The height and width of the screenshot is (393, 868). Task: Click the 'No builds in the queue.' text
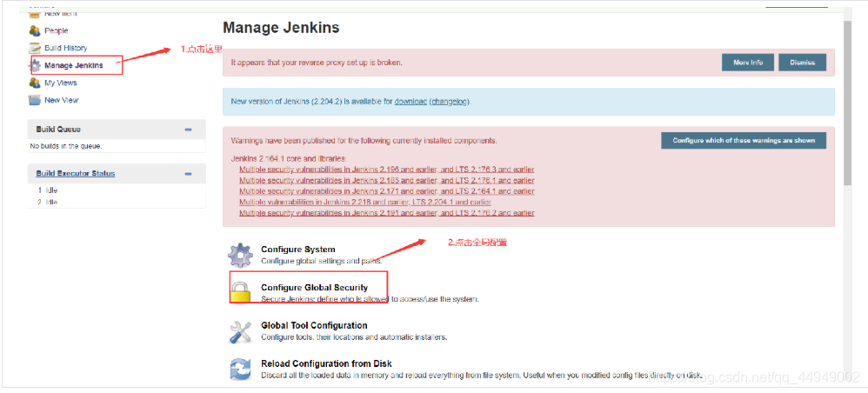pyautogui.click(x=66, y=147)
